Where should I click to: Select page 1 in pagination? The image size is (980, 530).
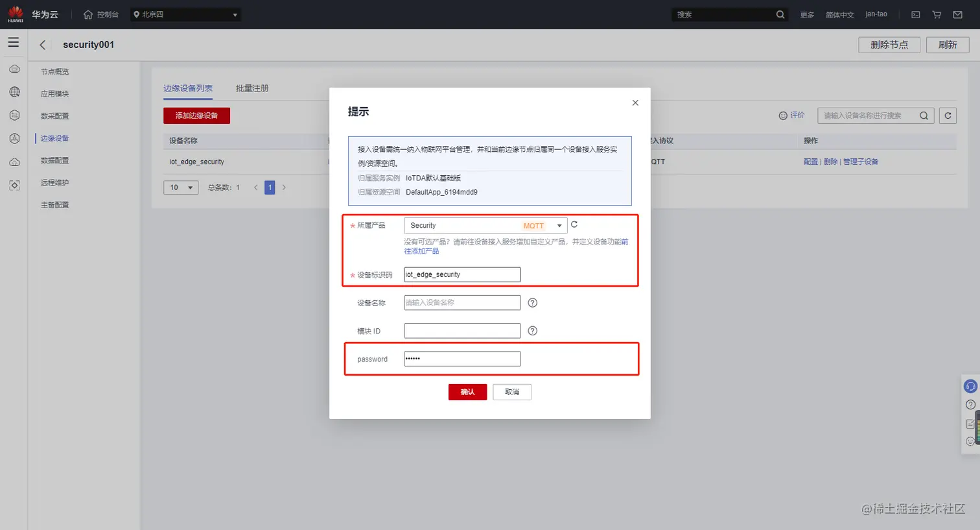coord(270,187)
